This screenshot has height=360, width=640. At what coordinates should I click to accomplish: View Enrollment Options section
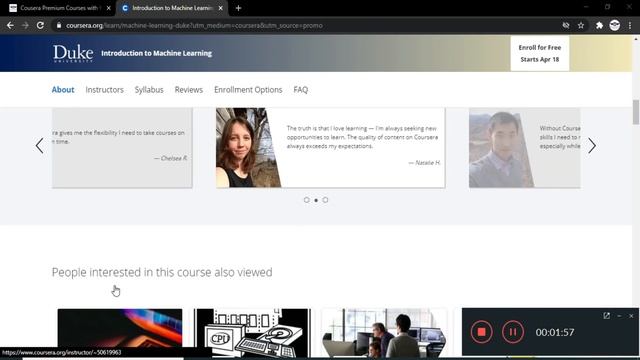(x=248, y=90)
